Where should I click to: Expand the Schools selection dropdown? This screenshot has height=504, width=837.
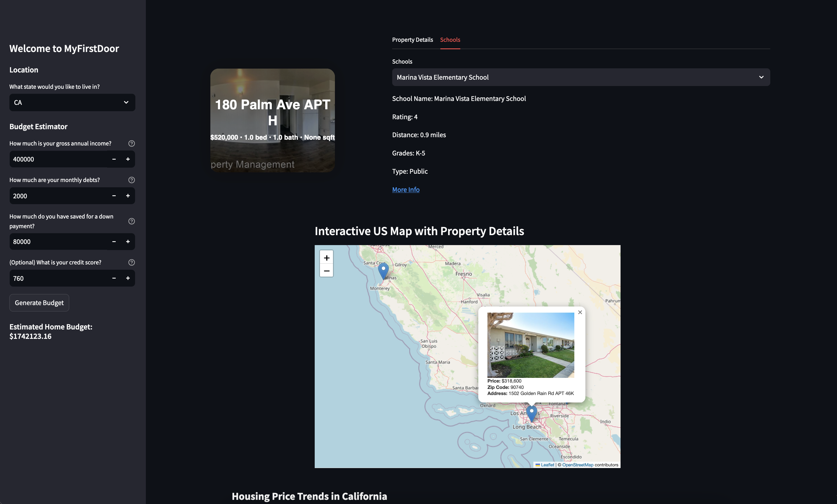[580, 77]
